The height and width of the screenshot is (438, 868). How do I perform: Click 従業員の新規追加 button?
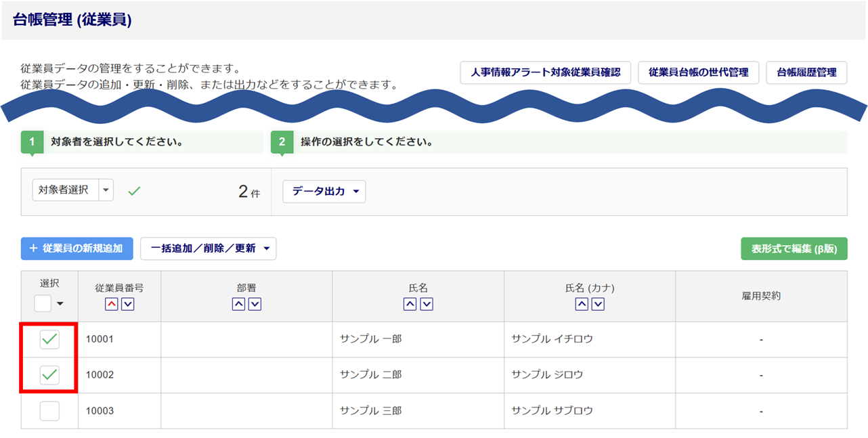tap(77, 248)
